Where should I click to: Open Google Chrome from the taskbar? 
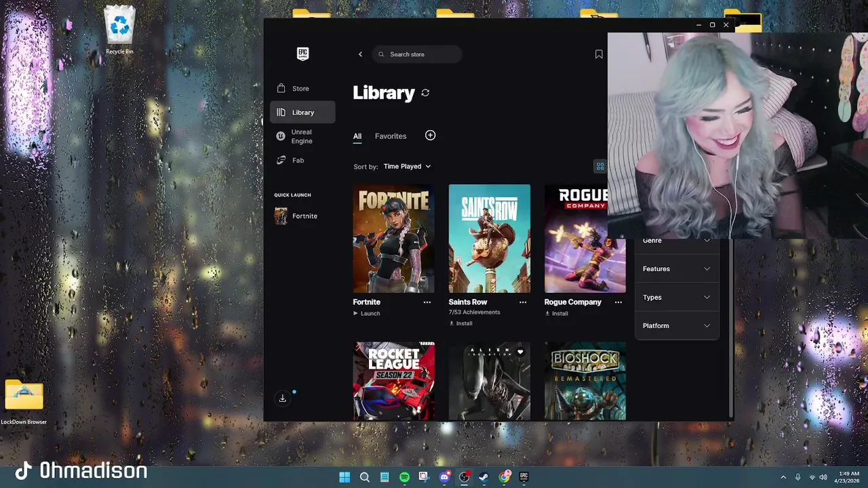(x=505, y=477)
